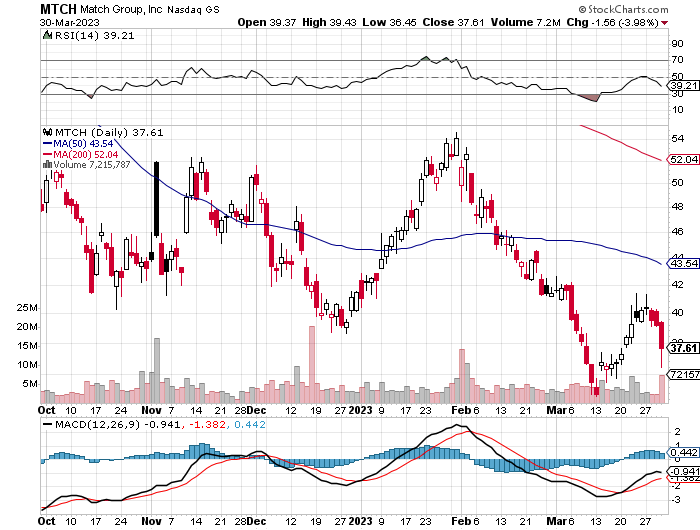Screen dimensions: 700x530
Task: Click the 39.21 RSI value tag at right
Action: pyautogui.click(x=683, y=85)
